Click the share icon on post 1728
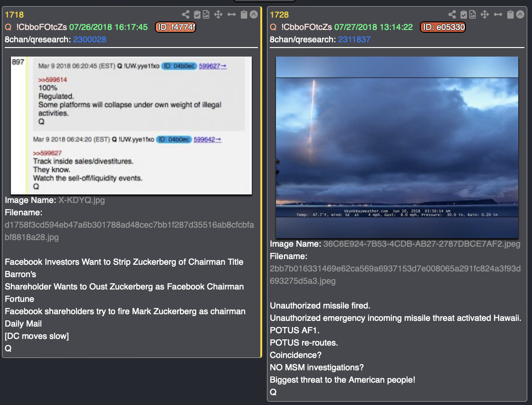 [x=452, y=14]
